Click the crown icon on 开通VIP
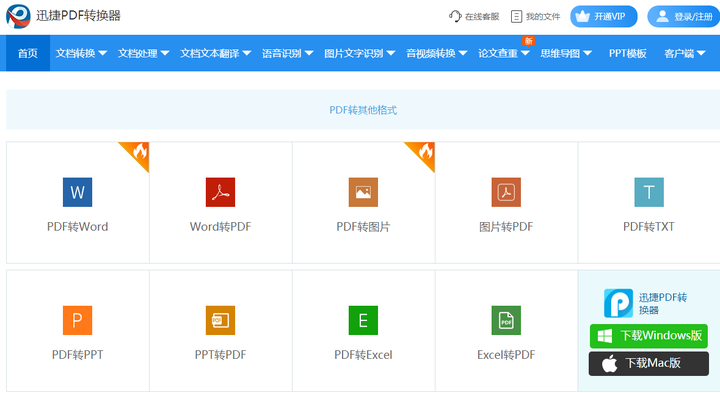Viewport: 720px width, 393px height. [582, 17]
